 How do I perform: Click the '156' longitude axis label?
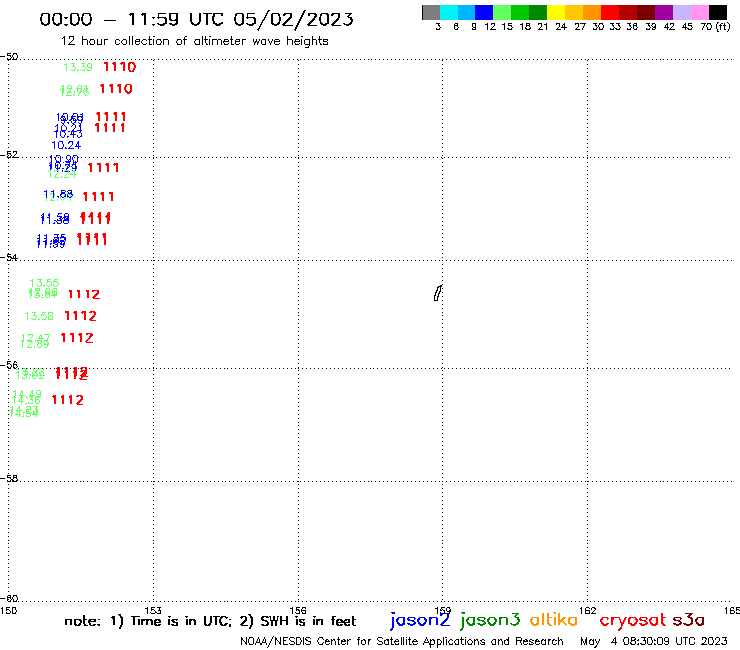pos(298,610)
